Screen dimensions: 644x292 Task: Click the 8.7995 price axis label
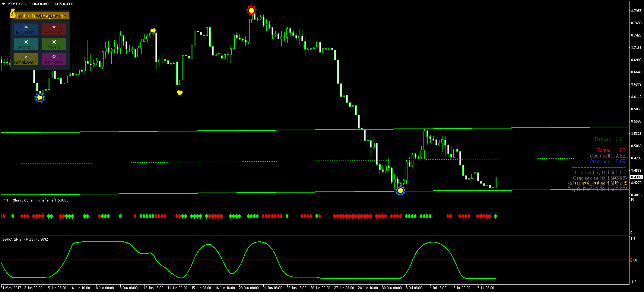pos(636,10)
